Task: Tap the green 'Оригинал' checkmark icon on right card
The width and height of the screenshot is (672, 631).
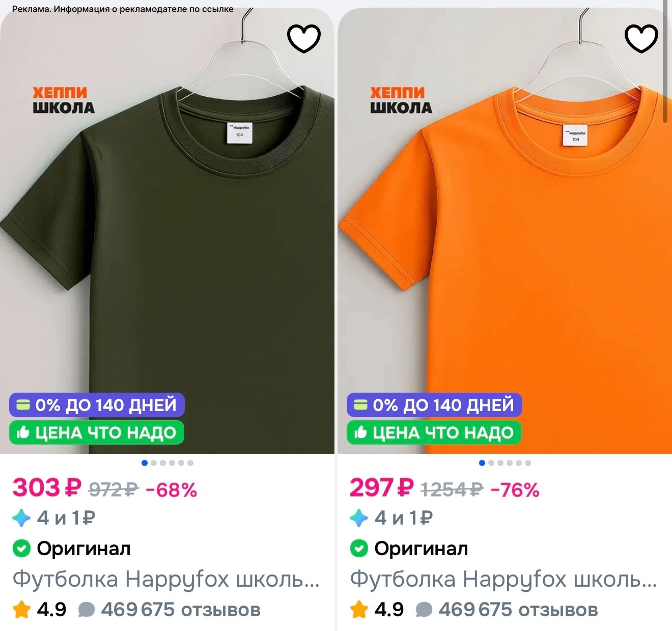Action: click(x=358, y=548)
